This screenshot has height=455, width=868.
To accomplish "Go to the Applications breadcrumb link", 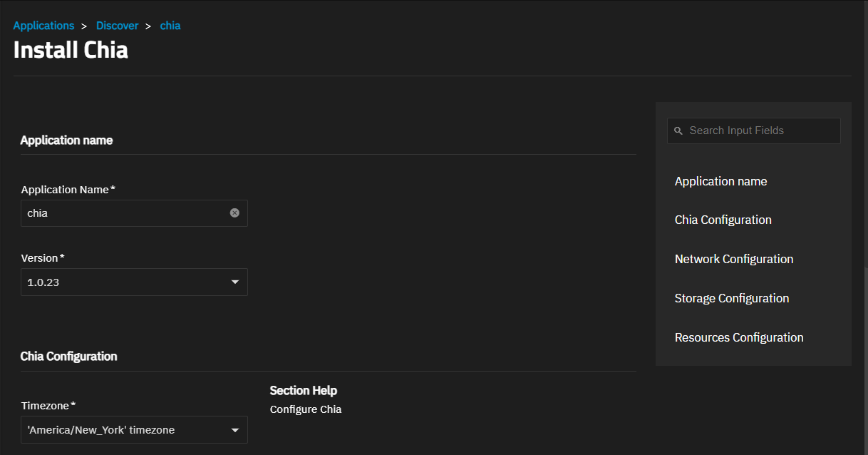I will tap(43, 26).
